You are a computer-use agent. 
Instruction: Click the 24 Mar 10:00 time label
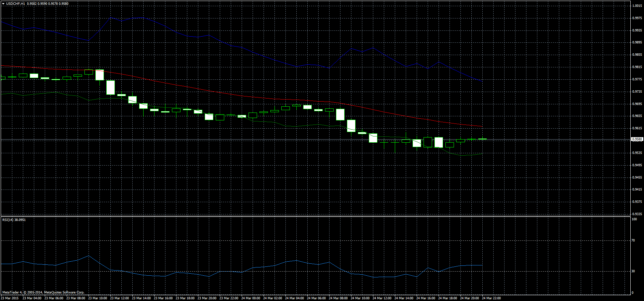(x=360, y=298)
